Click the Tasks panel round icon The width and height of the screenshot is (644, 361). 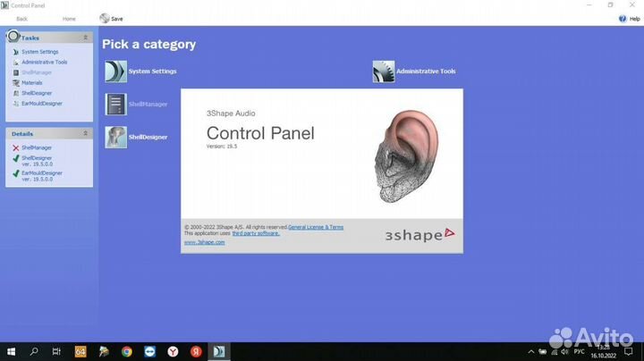[x=13, y=36]
